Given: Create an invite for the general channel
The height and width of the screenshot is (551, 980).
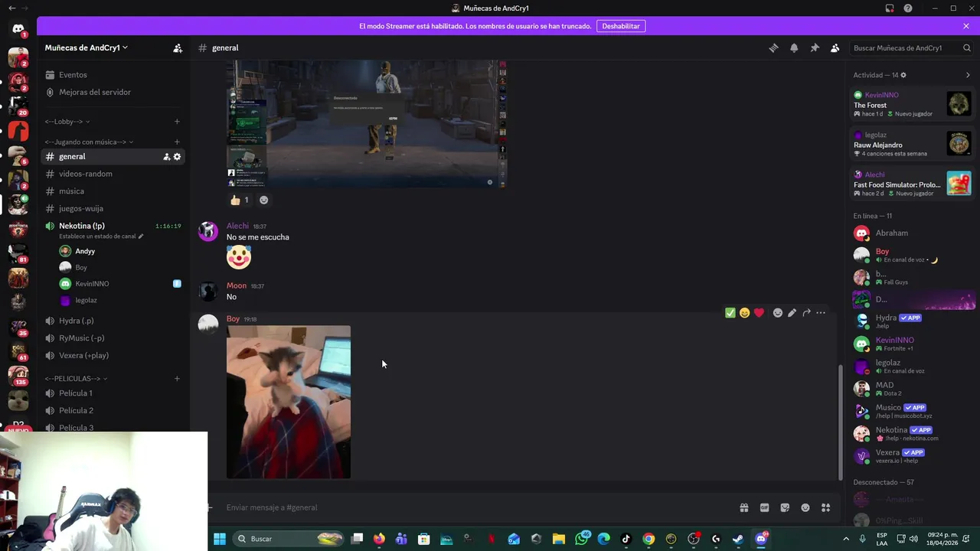Looking at the screenshot, I should [x=166, y=157].
